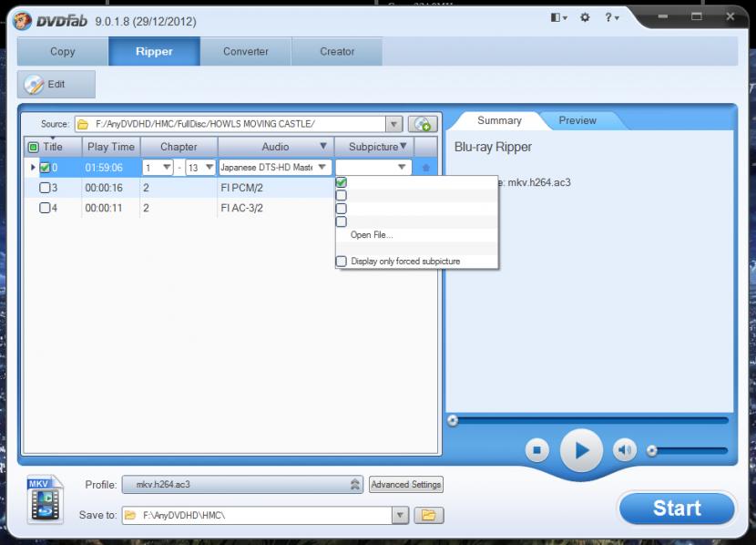Click the Play Time column header
The height and width of the screenshot is (545, 756).
(x=111, y=147)
